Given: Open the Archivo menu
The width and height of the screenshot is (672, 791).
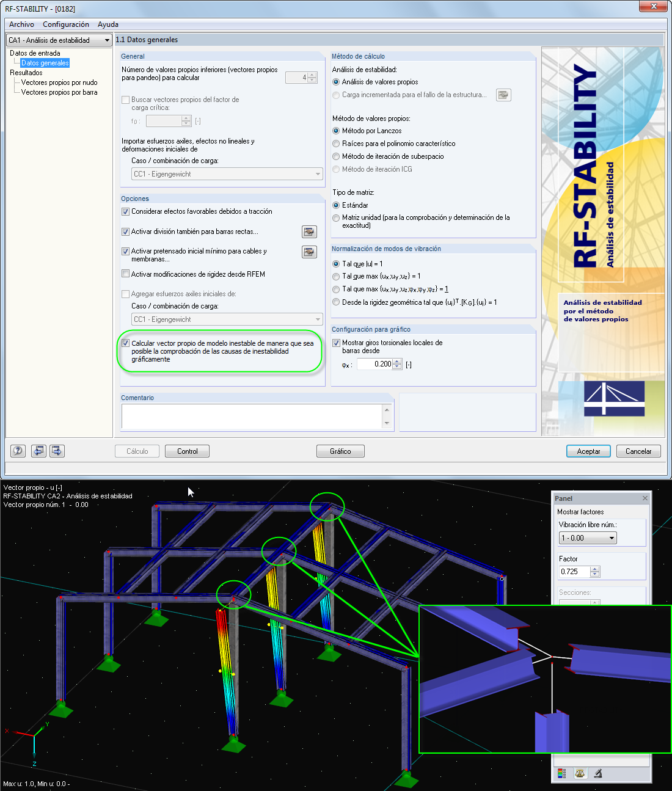Looking at the screenshot, I should click(21, 24).
